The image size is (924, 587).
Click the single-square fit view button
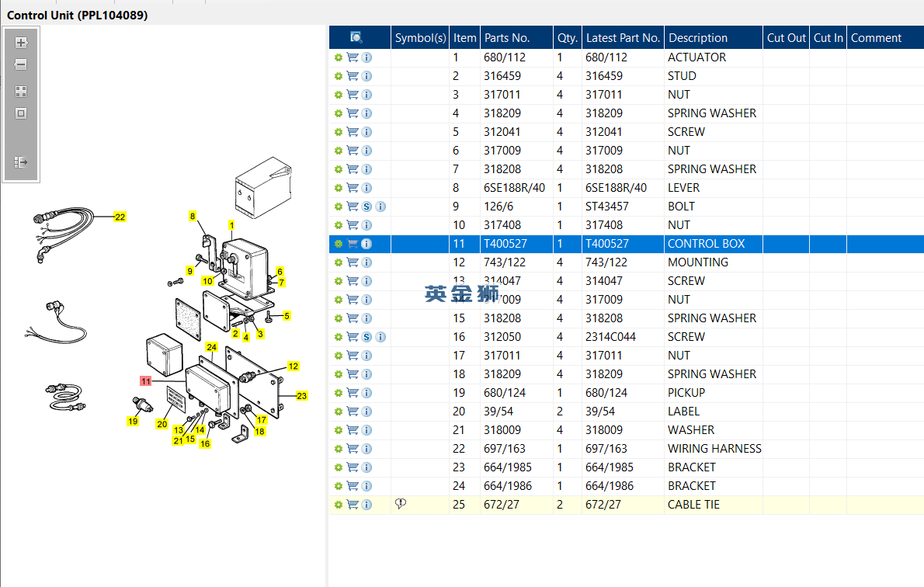point(21,113)
